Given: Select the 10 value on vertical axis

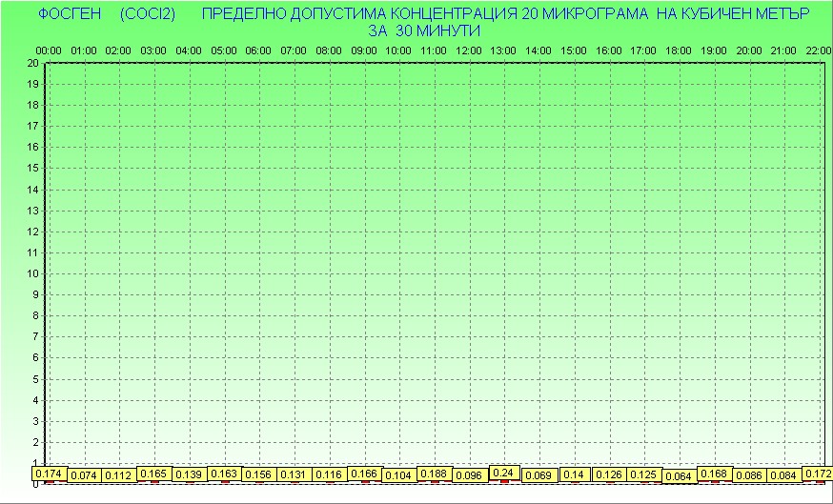Looking at the screenshot, I should (x=32, y=273).
